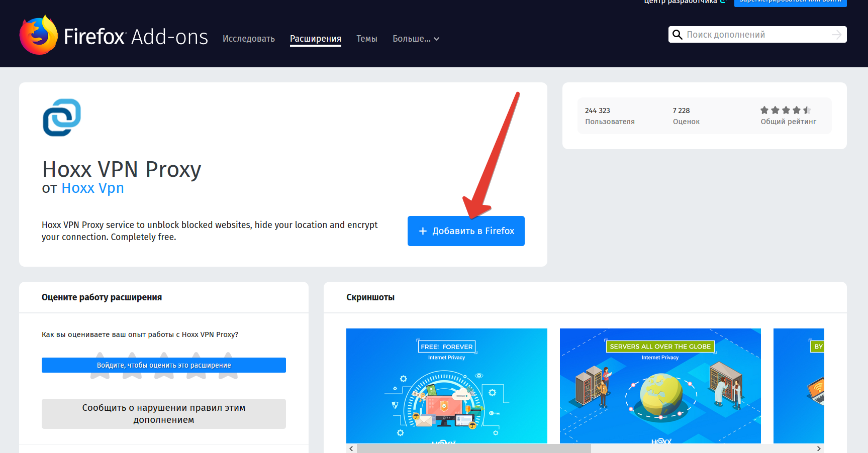The image size is (868, 453).
Task: Click "Войдите, чтобы оценить это расширение" button
Action: click(x=164, y=365)
